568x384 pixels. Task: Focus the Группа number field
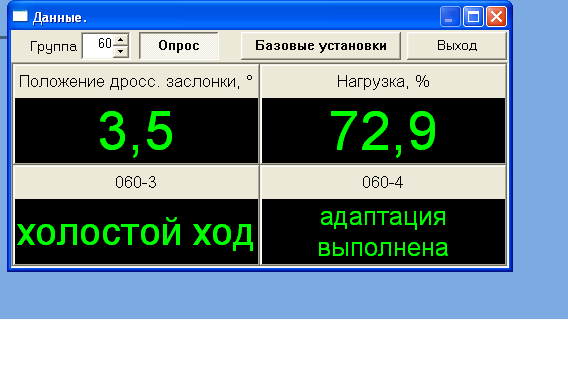point(98,46)
